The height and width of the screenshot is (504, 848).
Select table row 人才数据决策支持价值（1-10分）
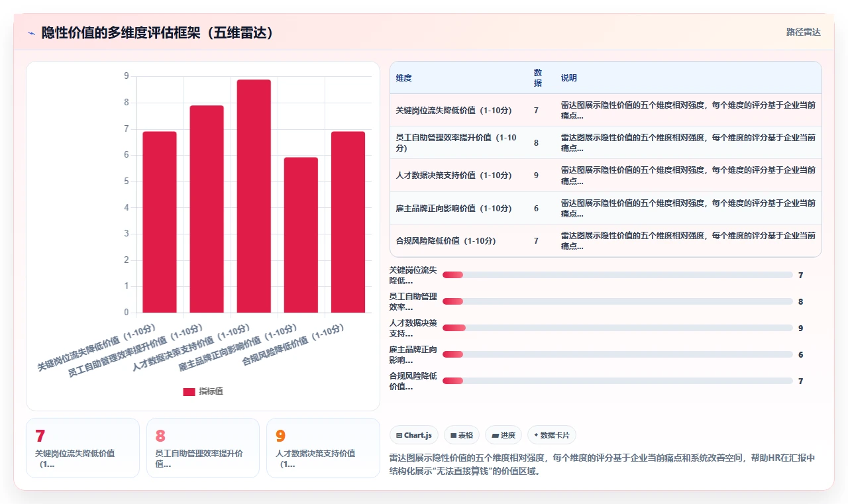tap(606, 176)
